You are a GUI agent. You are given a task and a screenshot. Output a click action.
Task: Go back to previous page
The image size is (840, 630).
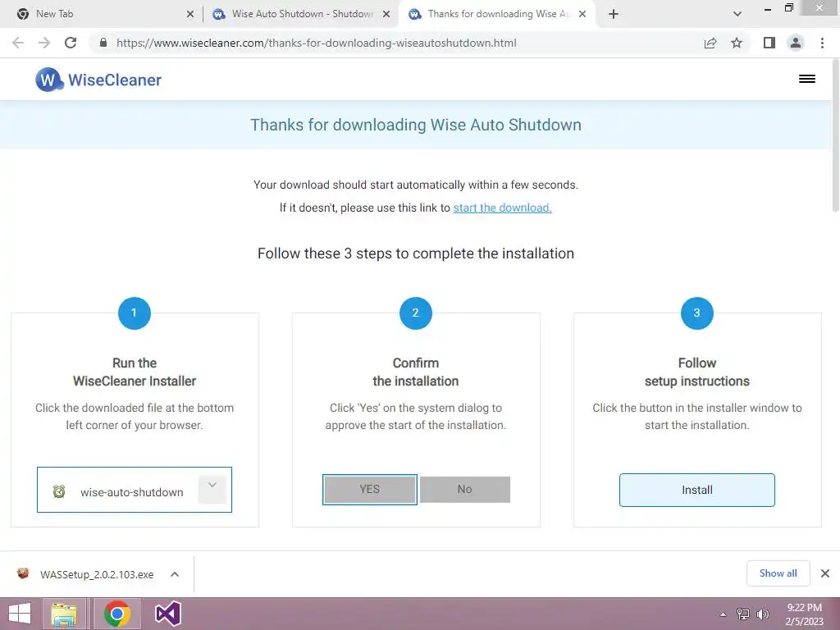pos(18,43)
